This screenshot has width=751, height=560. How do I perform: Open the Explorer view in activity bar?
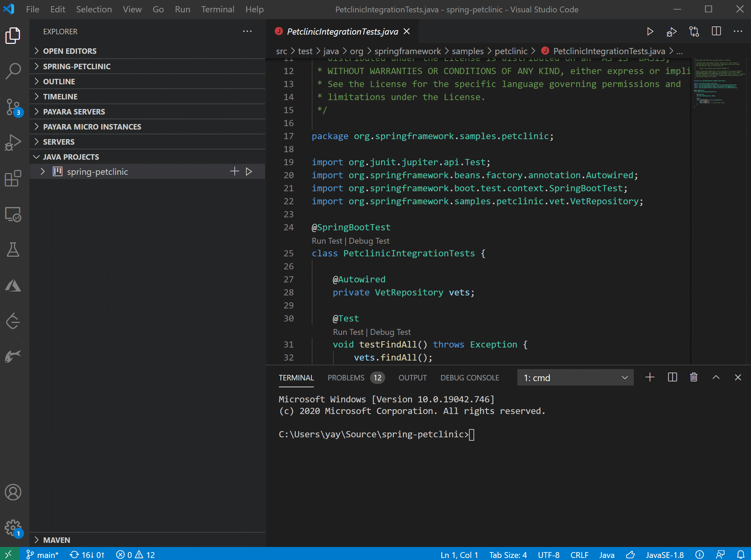[x=13, y=36]
